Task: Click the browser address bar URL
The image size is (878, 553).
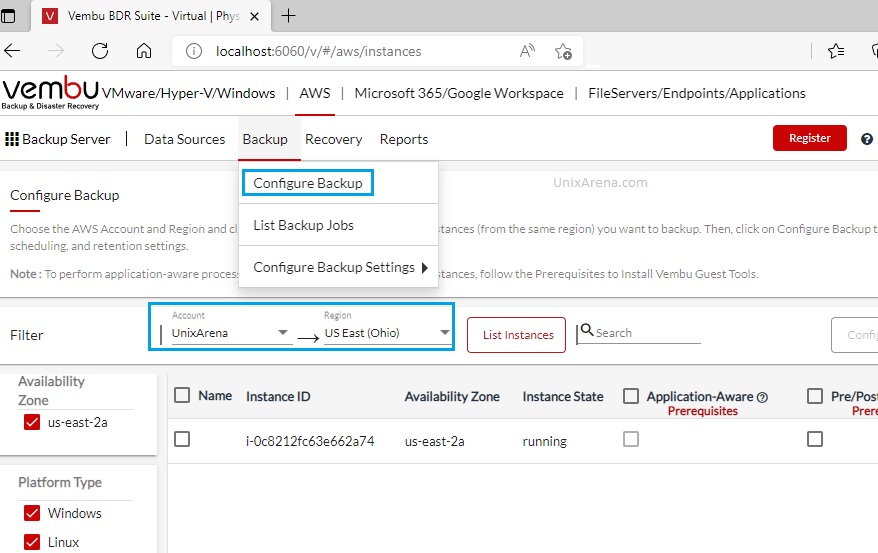Action: pyautogui.click(x=319, y=51)
